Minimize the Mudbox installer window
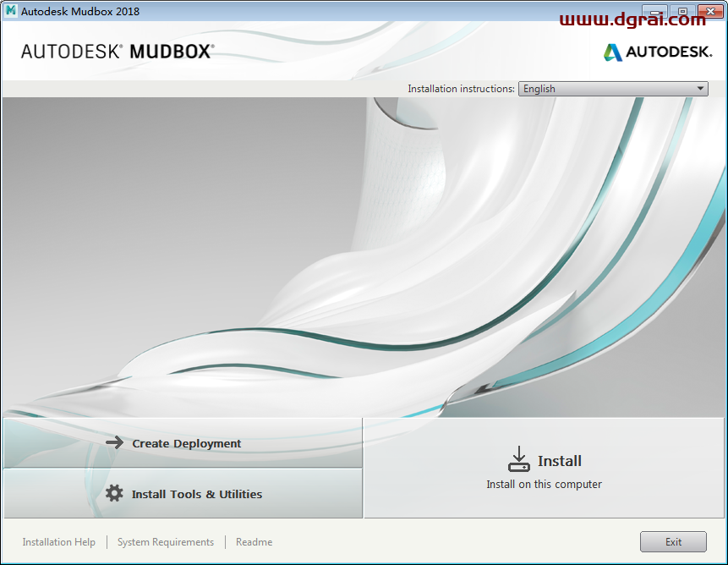The height and width of the screenshot is (565, 728). click(655, 11)
